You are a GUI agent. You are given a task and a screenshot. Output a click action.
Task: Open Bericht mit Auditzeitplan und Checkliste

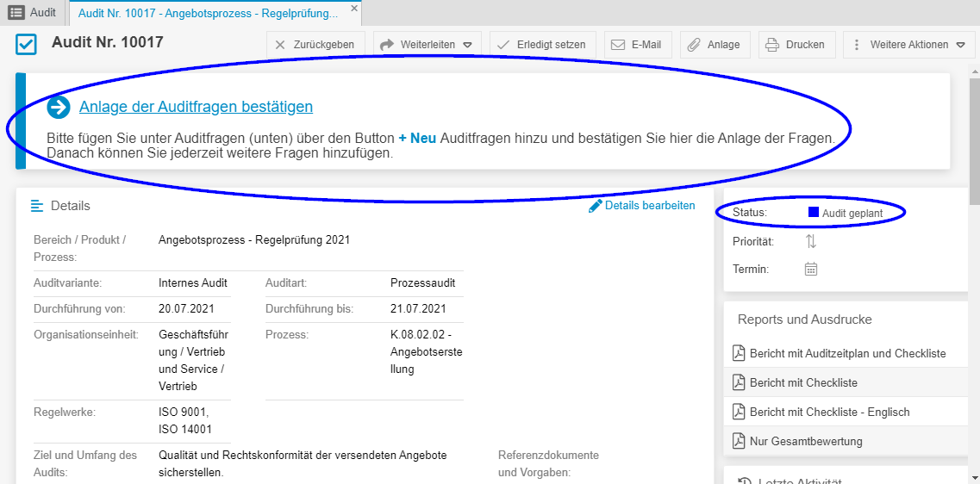847,353
